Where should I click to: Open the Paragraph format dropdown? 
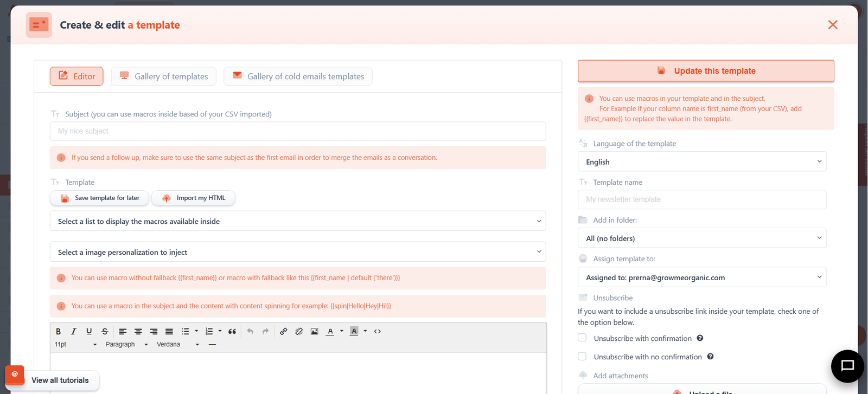point(126,344)
